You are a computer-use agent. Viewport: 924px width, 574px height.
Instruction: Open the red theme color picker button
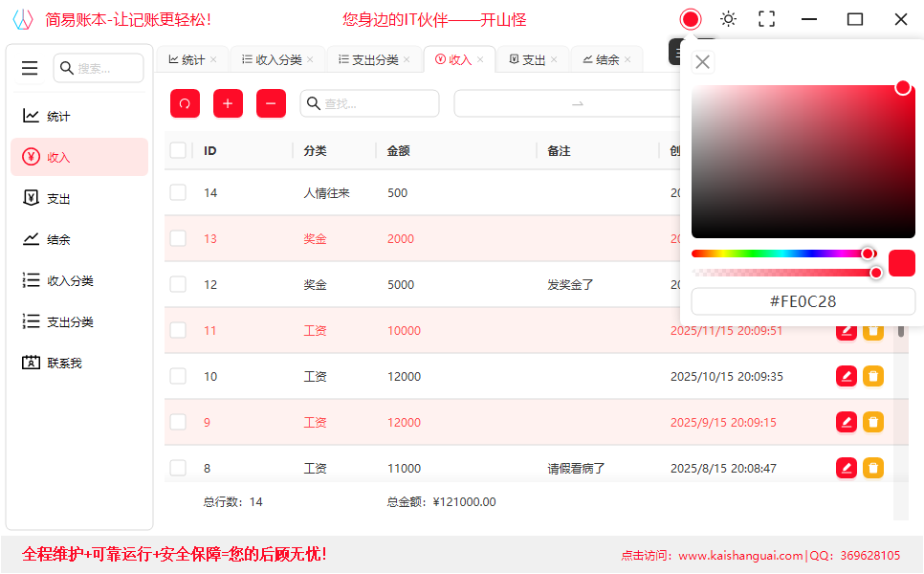coord(690,19)
